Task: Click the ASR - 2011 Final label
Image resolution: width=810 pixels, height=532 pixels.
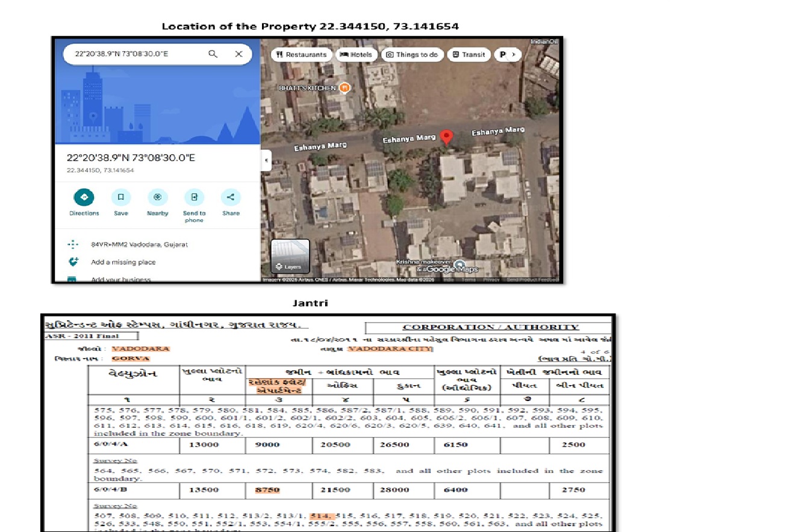Action: [x=83, y=336]
